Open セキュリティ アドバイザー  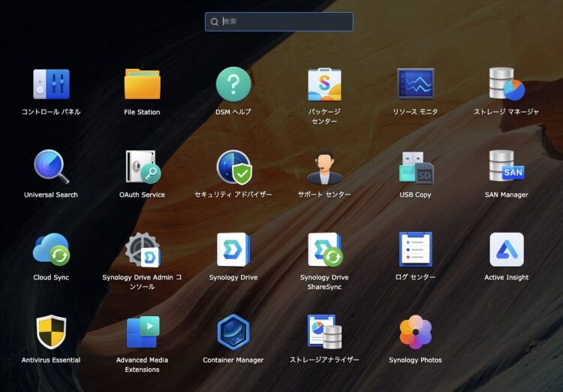pyautogui.click(x=233, y=167)
